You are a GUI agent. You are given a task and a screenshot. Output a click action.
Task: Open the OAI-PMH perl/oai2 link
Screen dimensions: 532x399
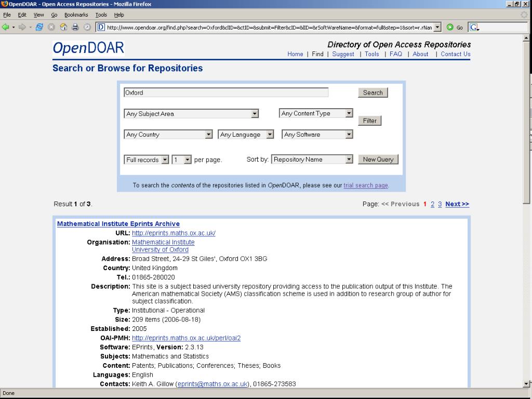[x=187, y=338]
